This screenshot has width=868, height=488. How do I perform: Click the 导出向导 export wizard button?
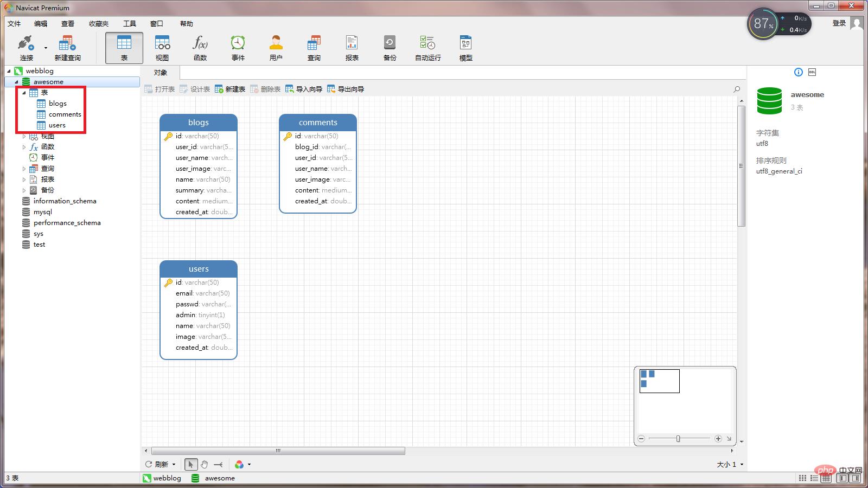(346, 89)
